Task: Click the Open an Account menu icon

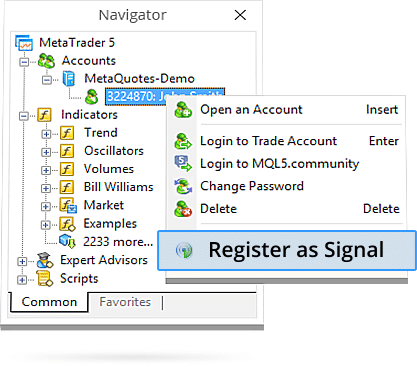Action: coord(183,110)
